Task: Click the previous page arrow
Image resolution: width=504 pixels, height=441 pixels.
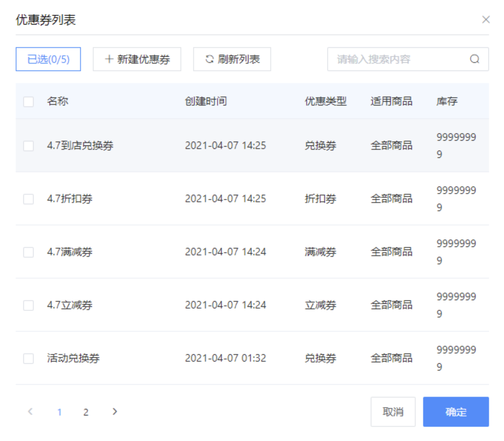Action: [x=30, y=411]
